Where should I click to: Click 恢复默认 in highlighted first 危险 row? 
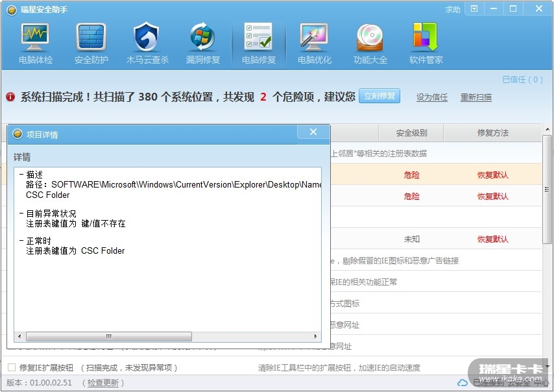click(492, 175)
